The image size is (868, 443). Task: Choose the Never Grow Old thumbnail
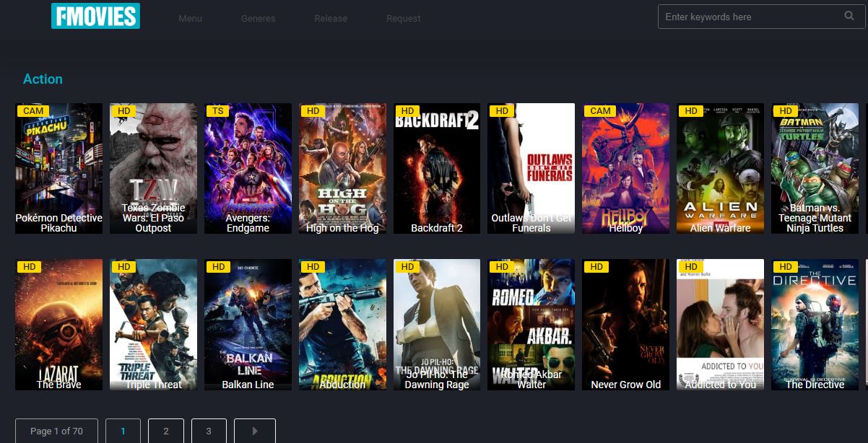pyautogui.click(x=626, y=324)
